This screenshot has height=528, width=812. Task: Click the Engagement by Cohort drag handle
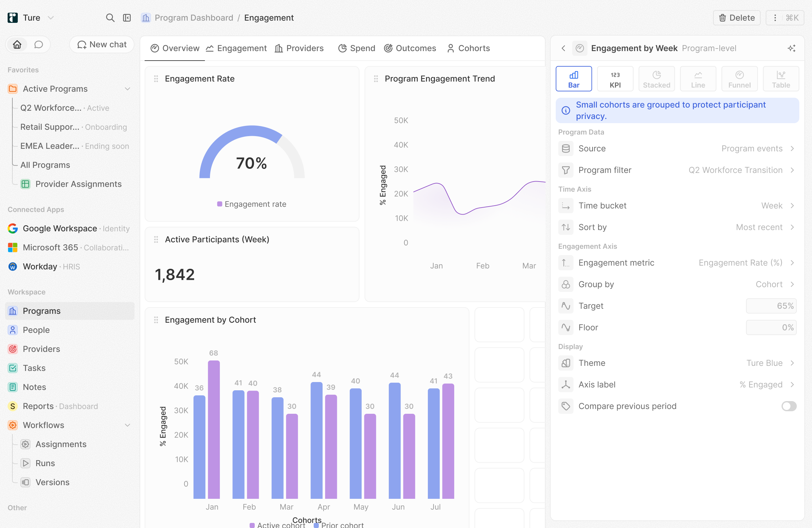coord(156,320)
